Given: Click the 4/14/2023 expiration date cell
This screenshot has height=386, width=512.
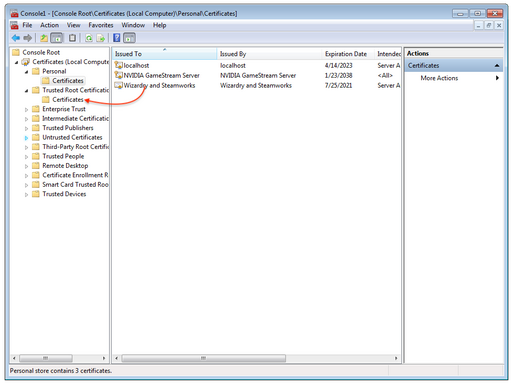Looking at the screenshot, I should click(338, 65).
